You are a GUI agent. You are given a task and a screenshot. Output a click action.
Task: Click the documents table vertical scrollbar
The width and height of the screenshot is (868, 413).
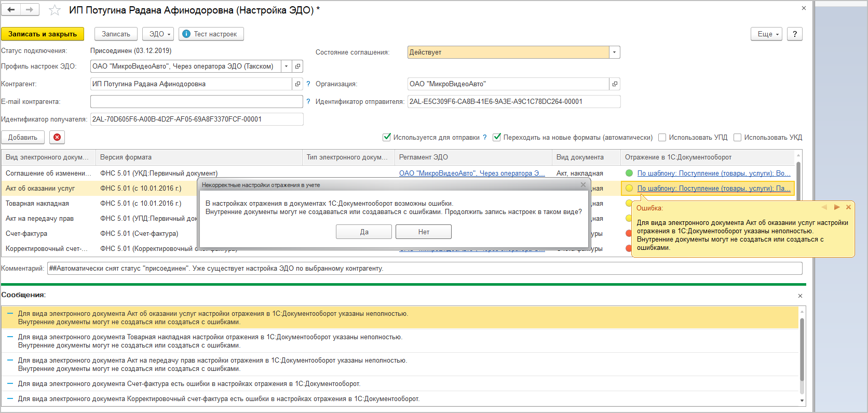point(798,203)
